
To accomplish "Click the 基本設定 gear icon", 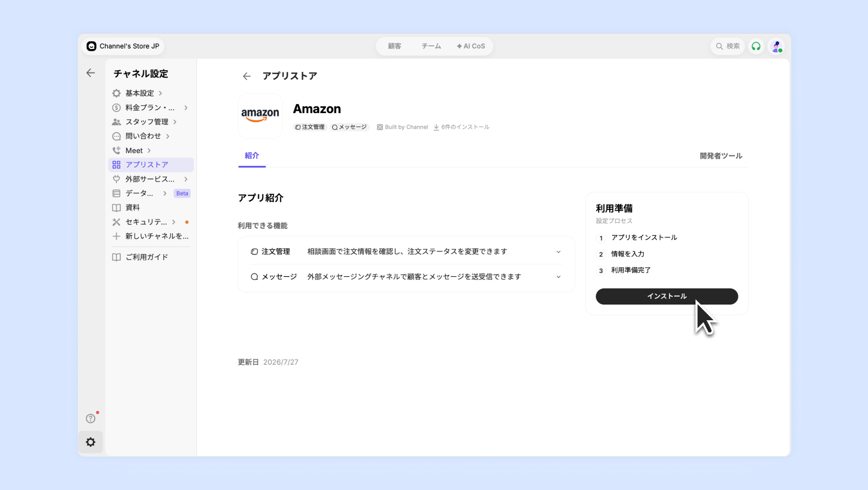I will 116,93.
